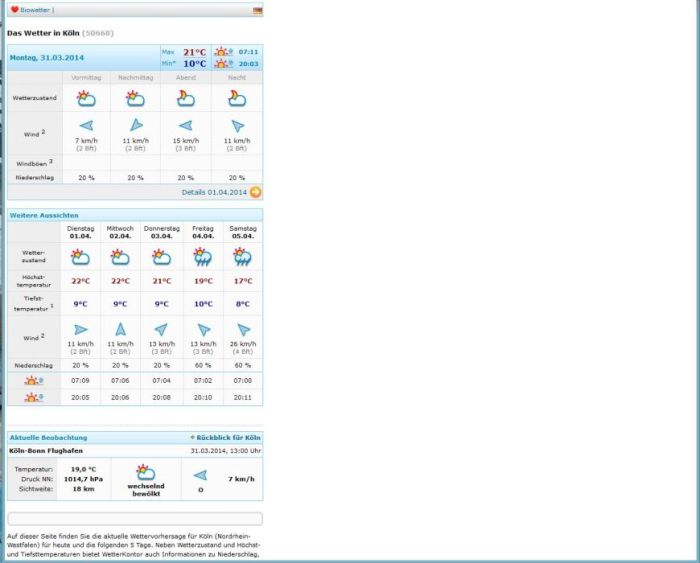Image resolution: width=700 pixels, height=563 pixels.
Task: Click the empty input bar below observation
Action: [135, 519]
